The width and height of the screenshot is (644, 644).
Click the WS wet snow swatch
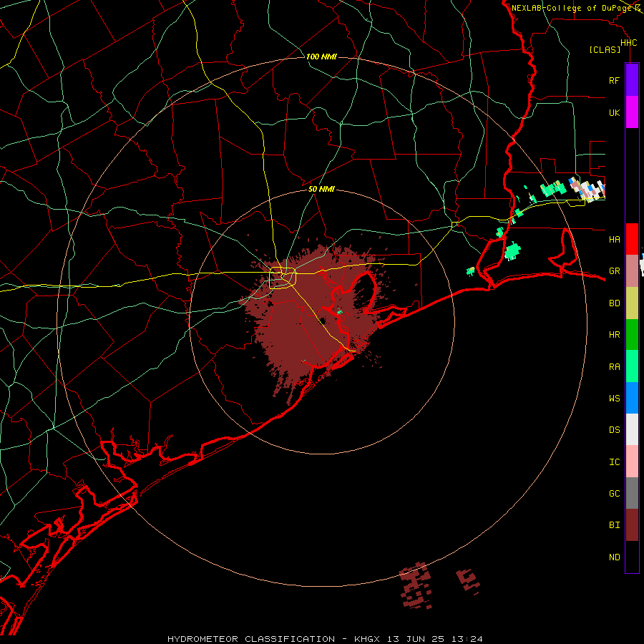click(632, 398)
